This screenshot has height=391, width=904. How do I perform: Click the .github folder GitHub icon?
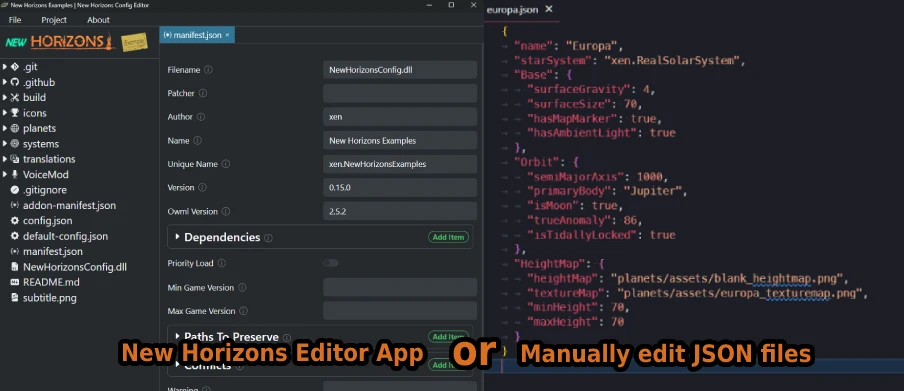click(x=14, y=82)
